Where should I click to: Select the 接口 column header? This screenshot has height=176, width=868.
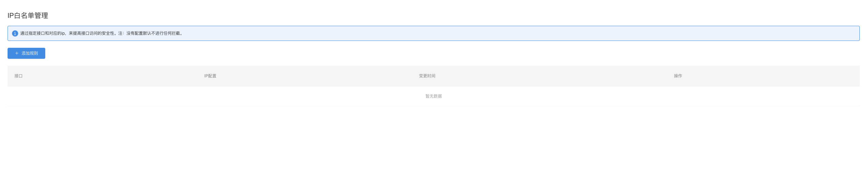(19, 76)
